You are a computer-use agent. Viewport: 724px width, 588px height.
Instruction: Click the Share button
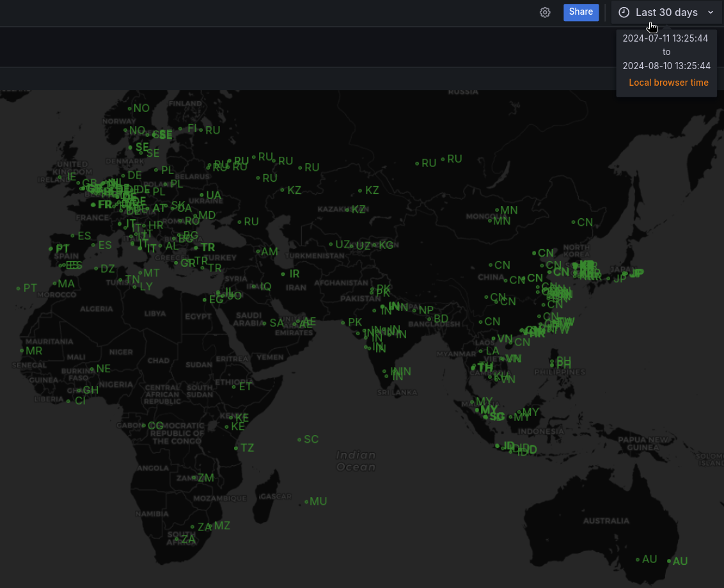[x=581, y=12]
